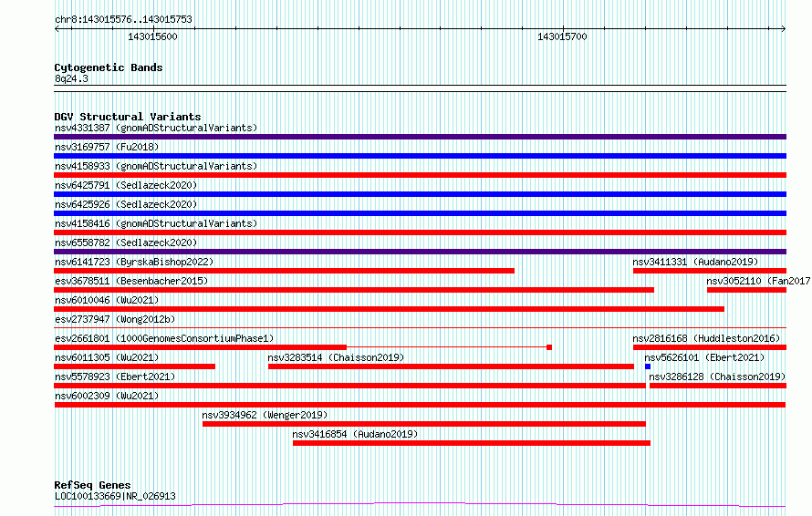Click the red nsv2816168 variant bar
This screenshot has height=516, width=812.
[x=710, y=347]
